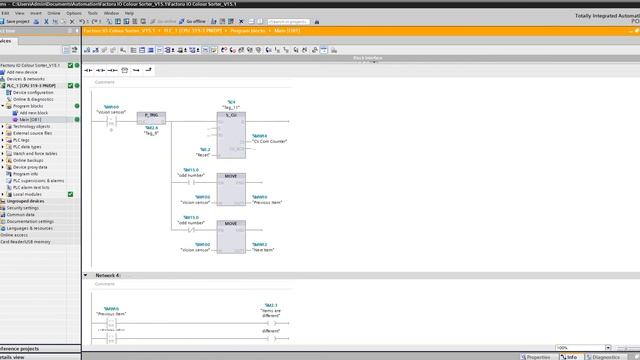Click the Device configuration item
This screenshot has height=360, width=640.
tap(33, 93)
